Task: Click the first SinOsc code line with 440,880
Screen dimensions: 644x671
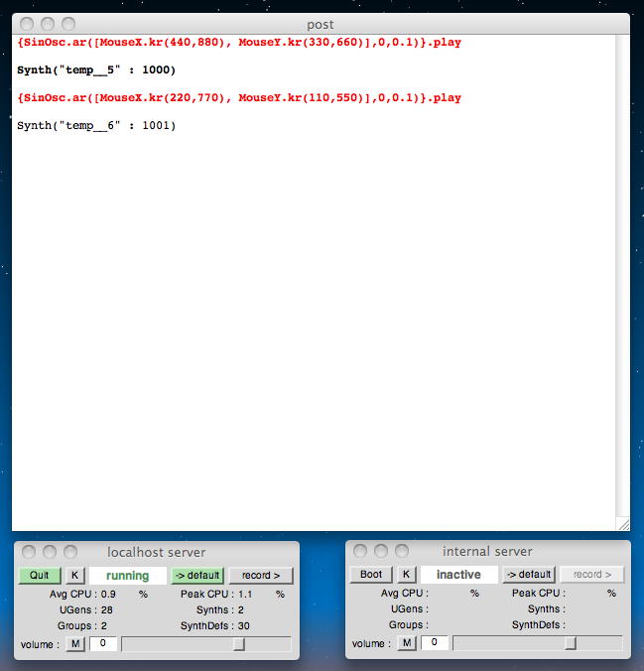Action: point(239,43)
